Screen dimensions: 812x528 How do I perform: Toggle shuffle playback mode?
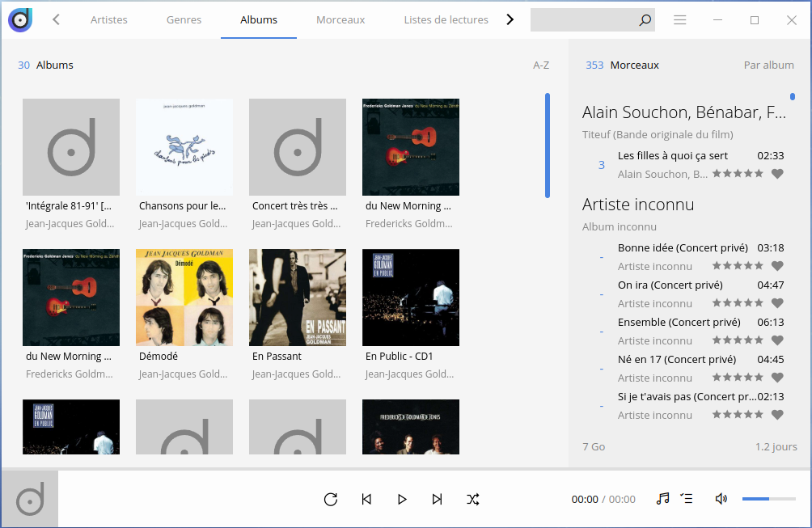473,499
